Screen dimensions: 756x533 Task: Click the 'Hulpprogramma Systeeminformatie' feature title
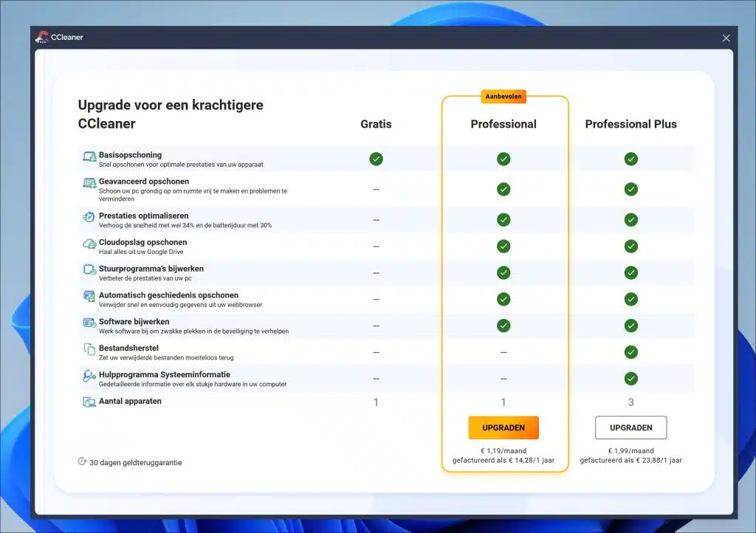click(165, 374)
